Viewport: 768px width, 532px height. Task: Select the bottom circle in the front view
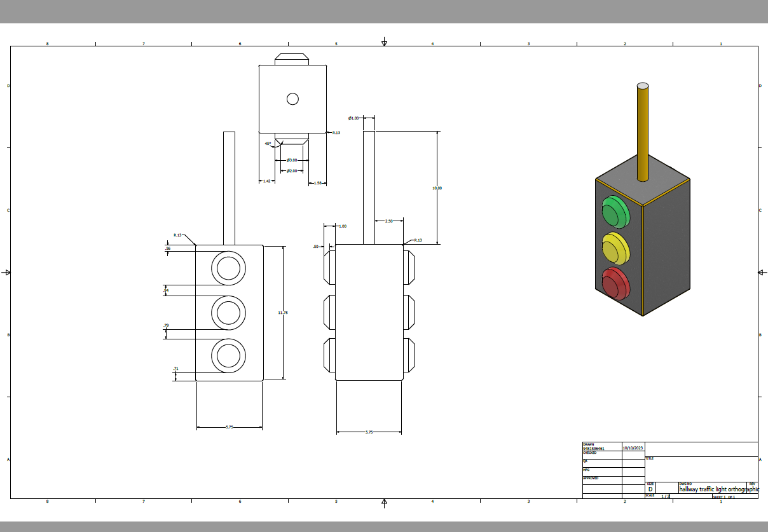228,356
